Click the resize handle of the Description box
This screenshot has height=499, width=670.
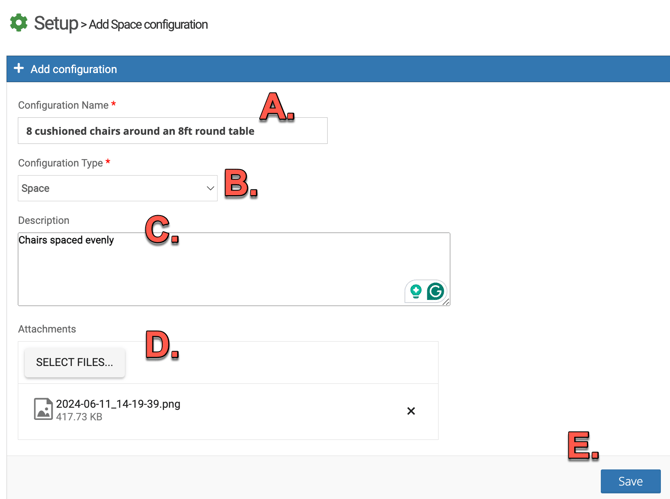click(446, 301)
